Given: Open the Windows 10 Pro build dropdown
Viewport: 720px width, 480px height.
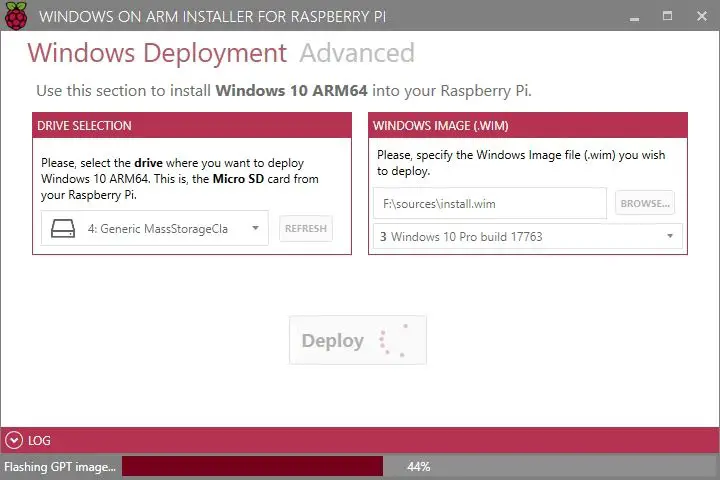Looking at the screenshot, I should [528, 237].
